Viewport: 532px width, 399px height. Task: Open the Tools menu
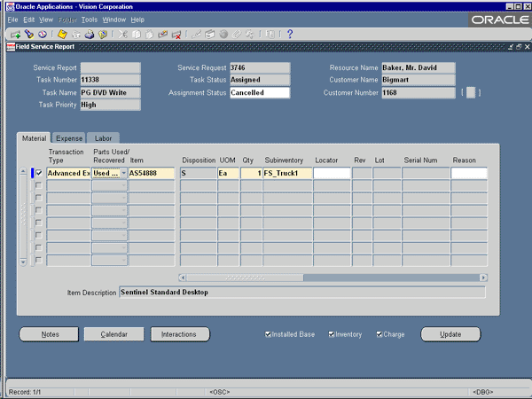[90, 20]
